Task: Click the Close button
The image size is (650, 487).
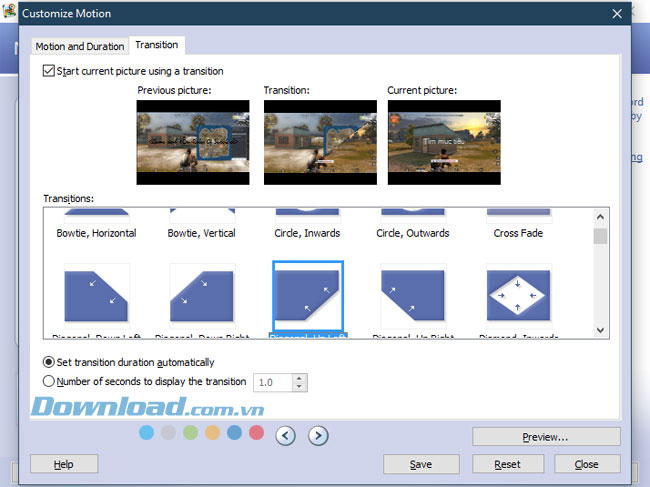Action: click(587, 464)
